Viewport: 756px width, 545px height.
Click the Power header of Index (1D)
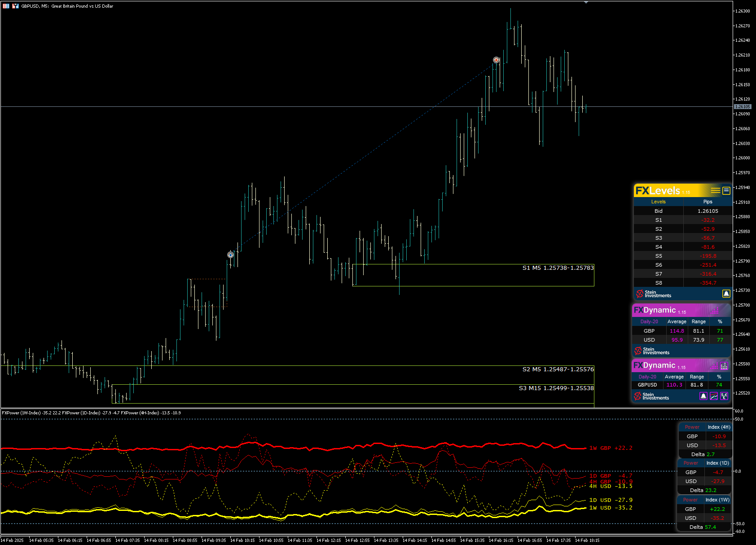[x=691, y=463]
